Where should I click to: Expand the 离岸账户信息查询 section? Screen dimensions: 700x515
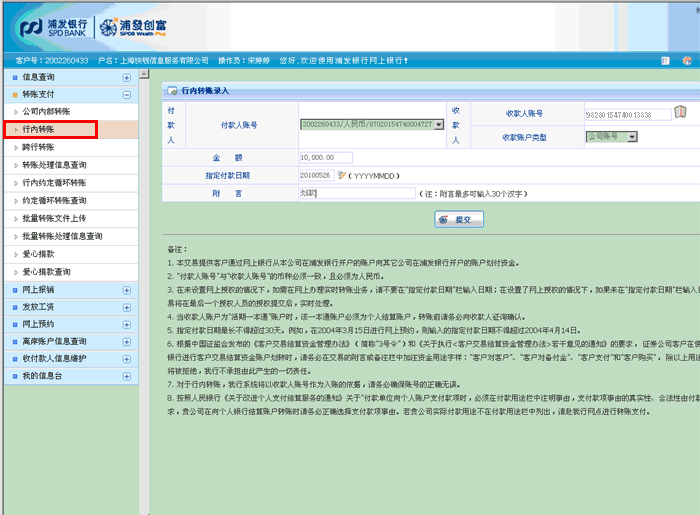click(x=127, y=342)
